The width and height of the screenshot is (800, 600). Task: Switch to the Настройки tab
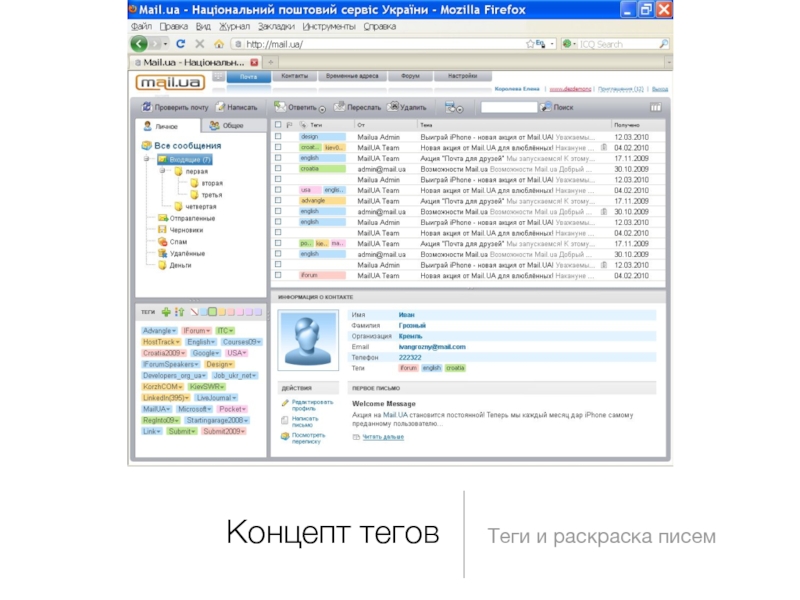[x=462, y=76]
